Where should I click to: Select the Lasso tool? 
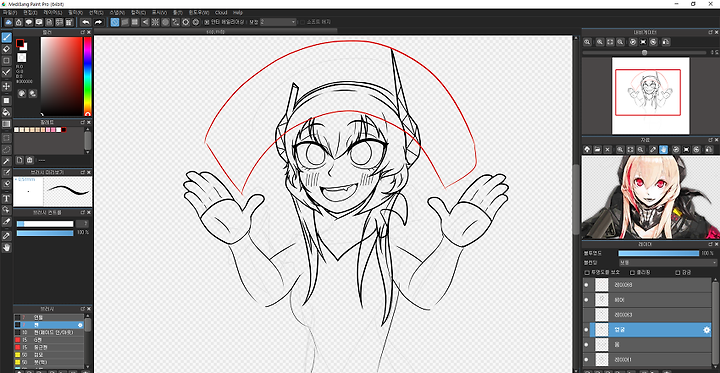[6, 149]
